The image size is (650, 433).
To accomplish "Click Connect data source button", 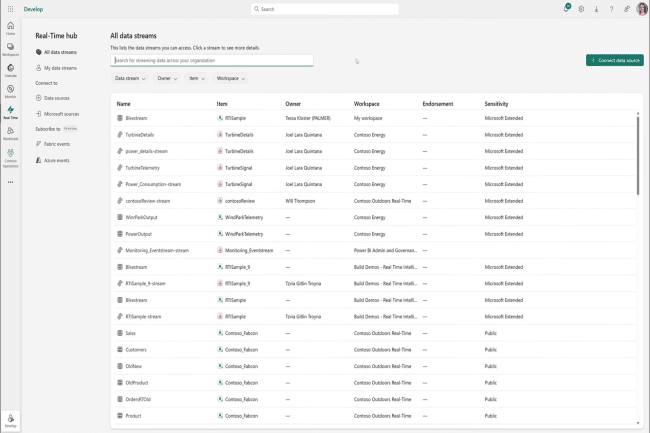I will [x=615, y=60].
